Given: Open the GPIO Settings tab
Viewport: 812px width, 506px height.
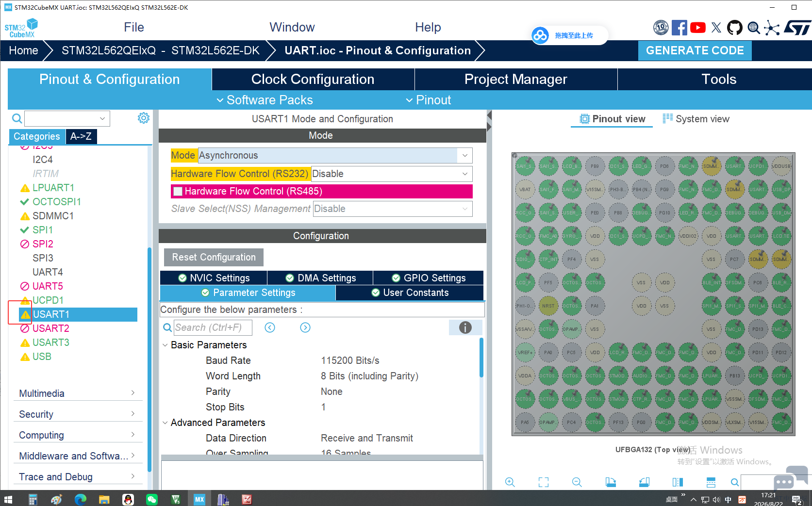Looking at the screenshot, I should 429,278.
